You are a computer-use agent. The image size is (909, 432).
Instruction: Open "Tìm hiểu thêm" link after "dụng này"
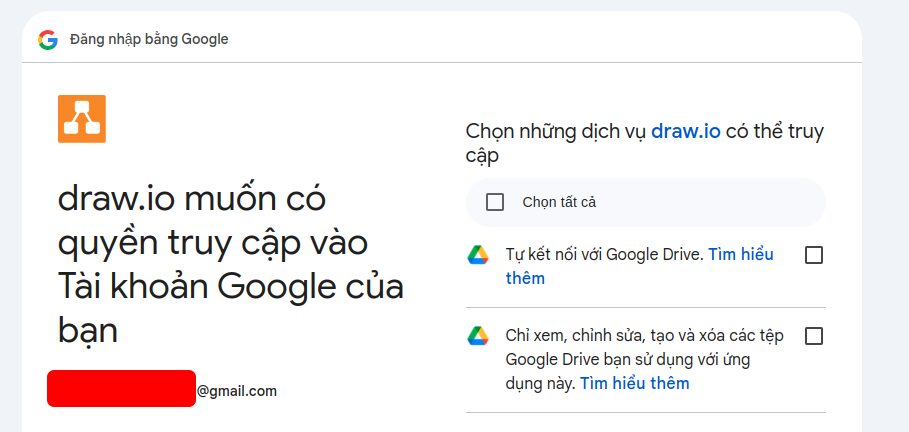[x=635, y=383]
